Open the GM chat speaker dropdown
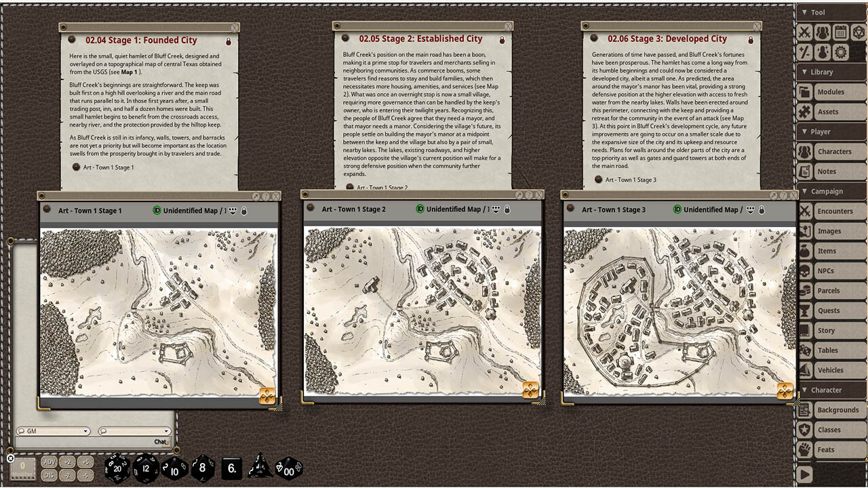 pos(53,430)
